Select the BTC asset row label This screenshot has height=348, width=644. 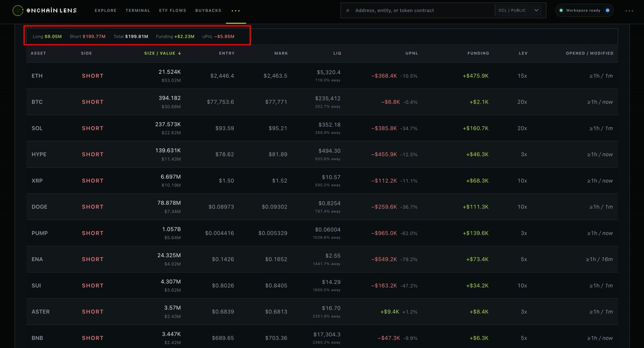click(37, 102)
